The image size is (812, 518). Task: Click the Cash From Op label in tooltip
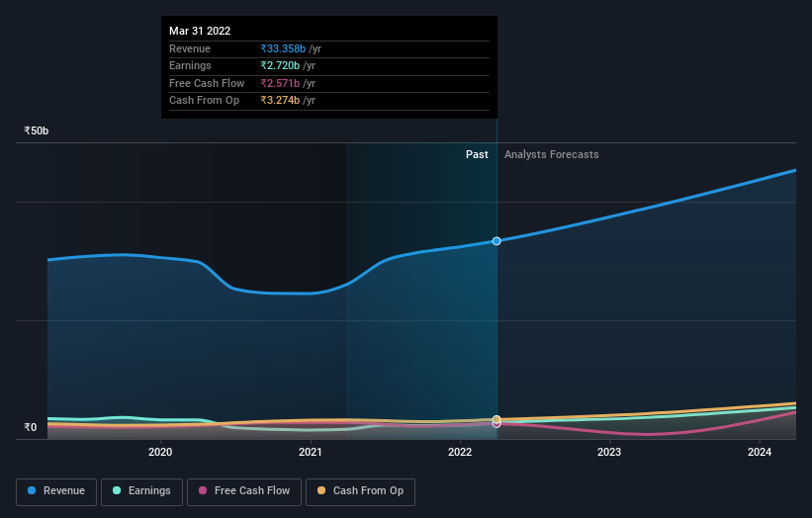[x=205, y=101]
